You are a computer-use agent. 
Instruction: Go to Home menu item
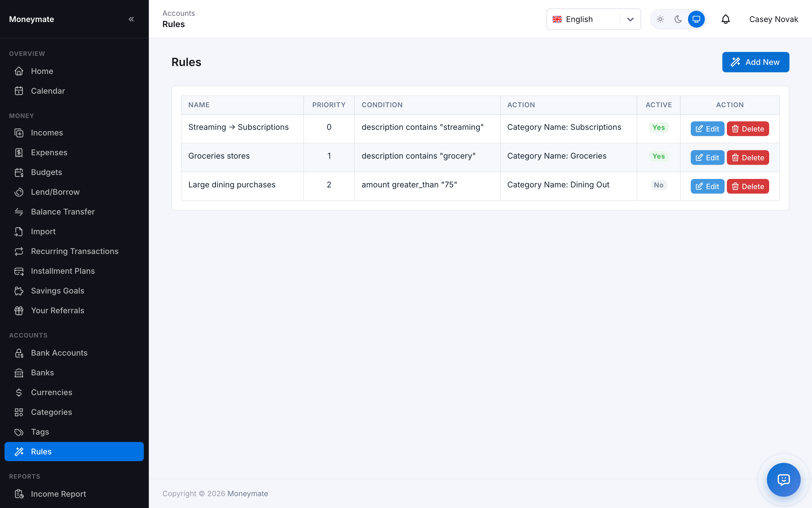coord(74,71)
